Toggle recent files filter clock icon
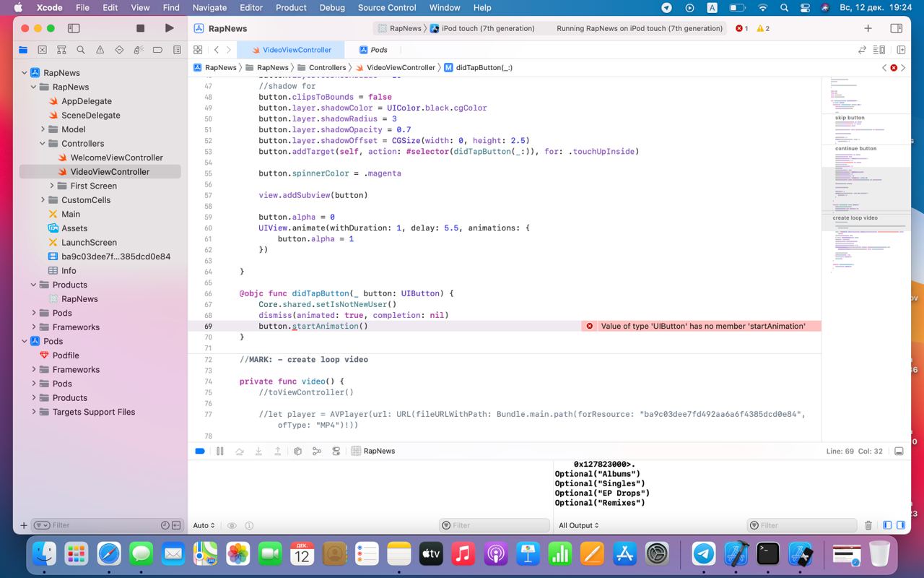924x578 pixels. 165,525
